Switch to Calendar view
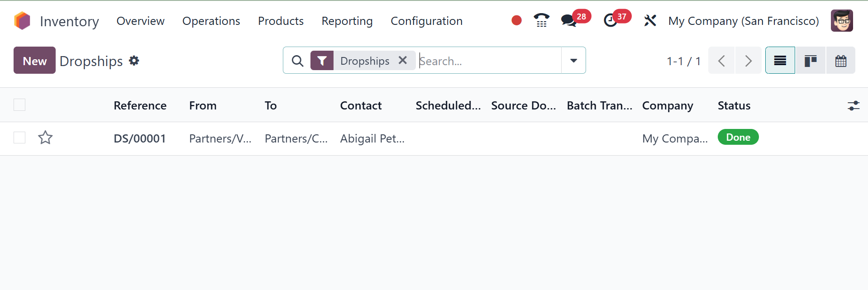 tap(840, 61)
